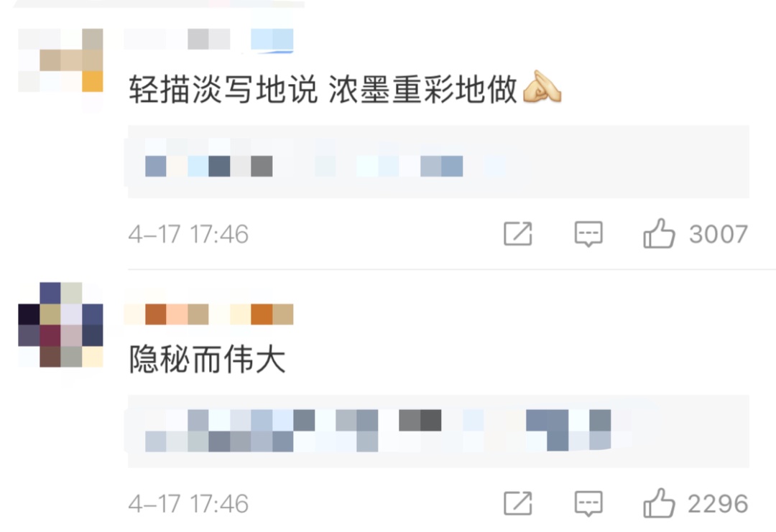Screen dimensions: 776x532
Task: Click first comment's 4-17 17:46 timestamp
Action: 188,234
